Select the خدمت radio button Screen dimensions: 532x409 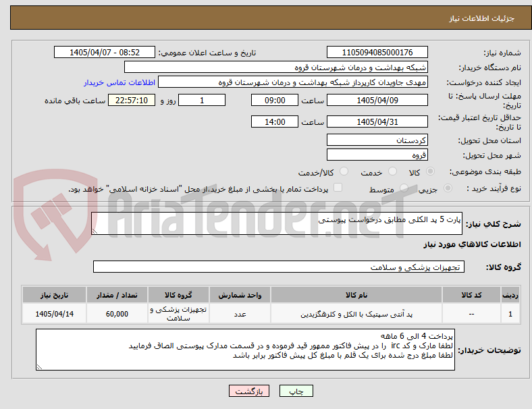(392, 171)
